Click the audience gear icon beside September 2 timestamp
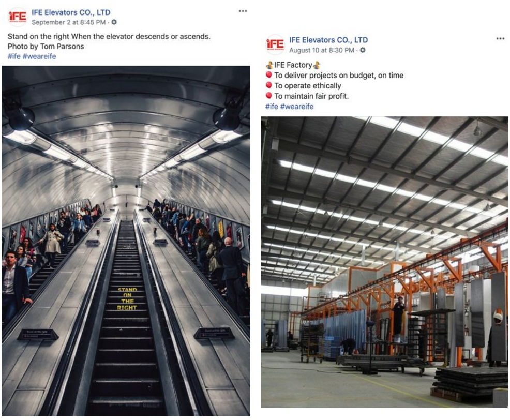The height and width of the screenshot is (420, 510). click(114, 22)
